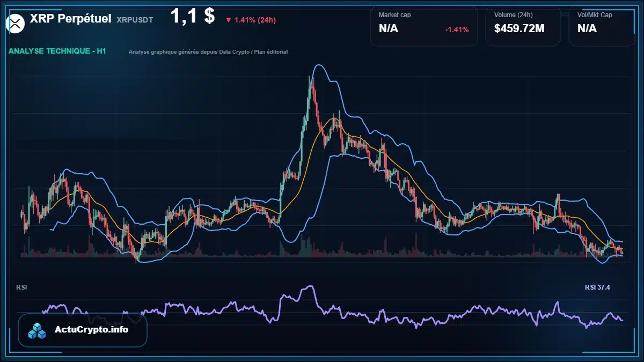Click the XRP Perpétuel title
Viewport: 644px width, 362px height.
(71, 19)
